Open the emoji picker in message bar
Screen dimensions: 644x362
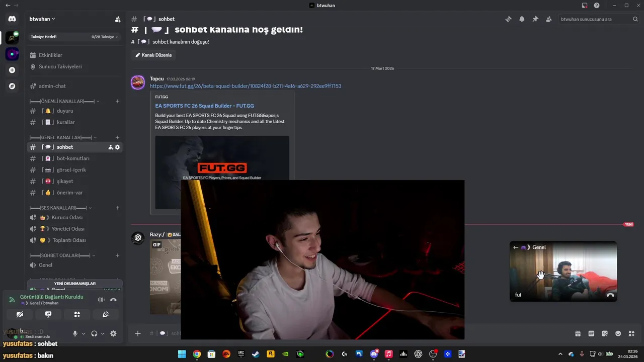click(618, 333)
